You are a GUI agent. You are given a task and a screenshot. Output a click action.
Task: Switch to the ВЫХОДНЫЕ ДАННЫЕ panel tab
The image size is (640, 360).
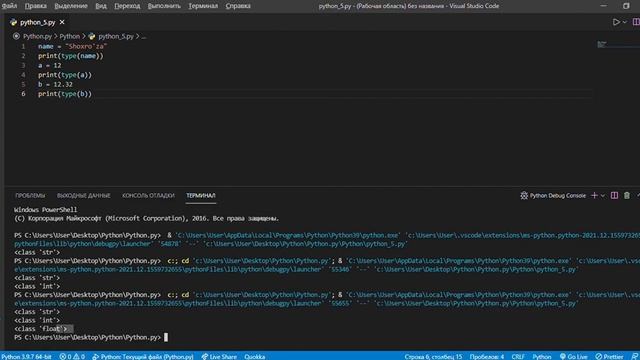[x=84, y=196]
